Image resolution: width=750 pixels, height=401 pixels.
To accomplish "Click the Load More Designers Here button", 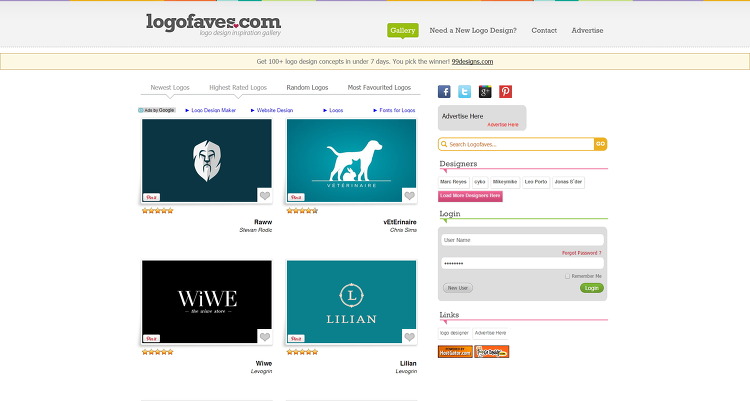I will tap(470, 196).
